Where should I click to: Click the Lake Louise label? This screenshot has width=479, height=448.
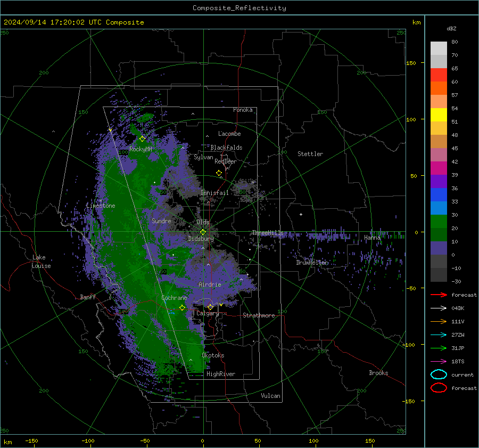[x=42, y=262]
